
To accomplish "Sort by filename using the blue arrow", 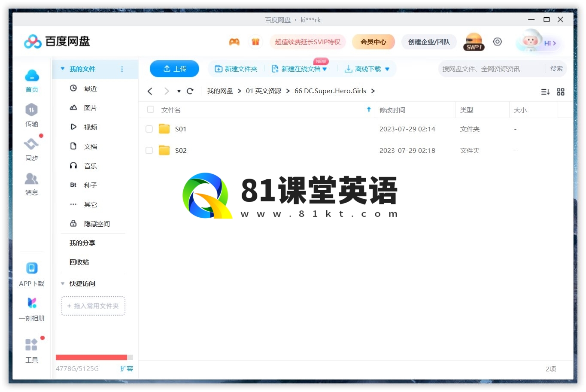I will point(369,109).
